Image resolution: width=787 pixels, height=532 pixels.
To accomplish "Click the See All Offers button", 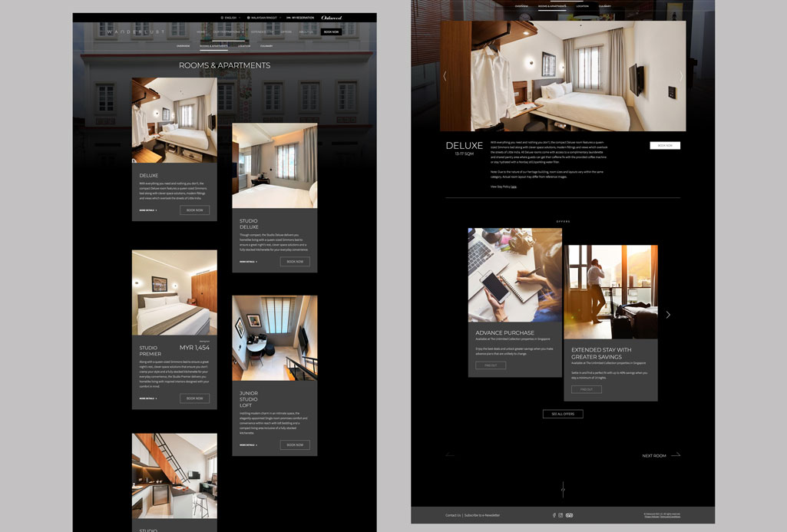I will [563, 414].
